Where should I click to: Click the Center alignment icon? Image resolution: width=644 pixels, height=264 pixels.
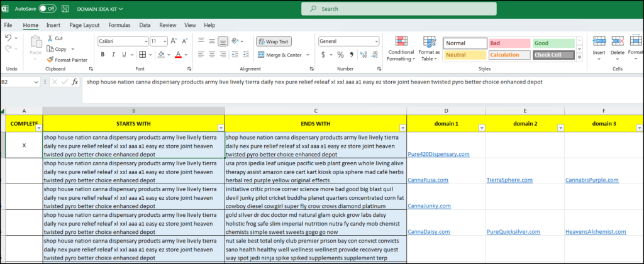(212, 55)
